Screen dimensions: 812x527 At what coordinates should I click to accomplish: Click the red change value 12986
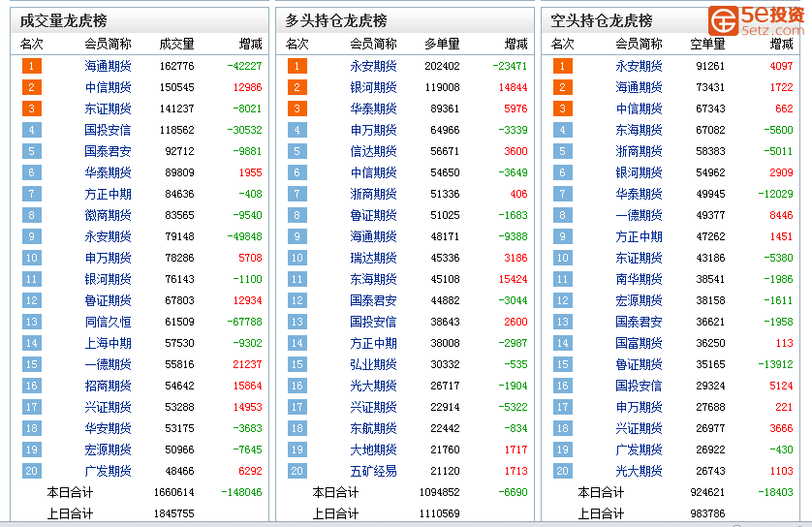247,87
